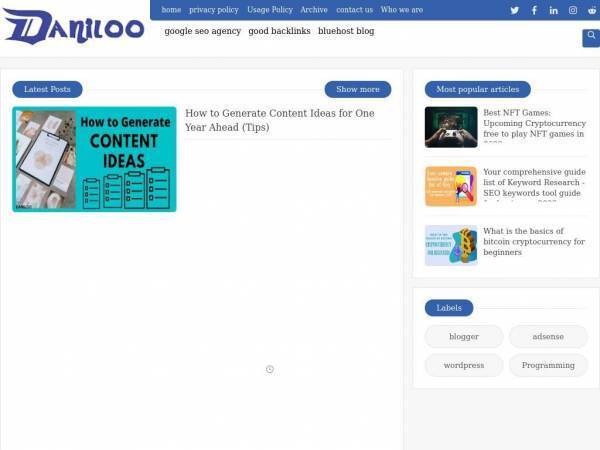The height and width of the screenshot is (450, 600).
Task: Open the Instagram social icon
Action: (x=573, y=10)
